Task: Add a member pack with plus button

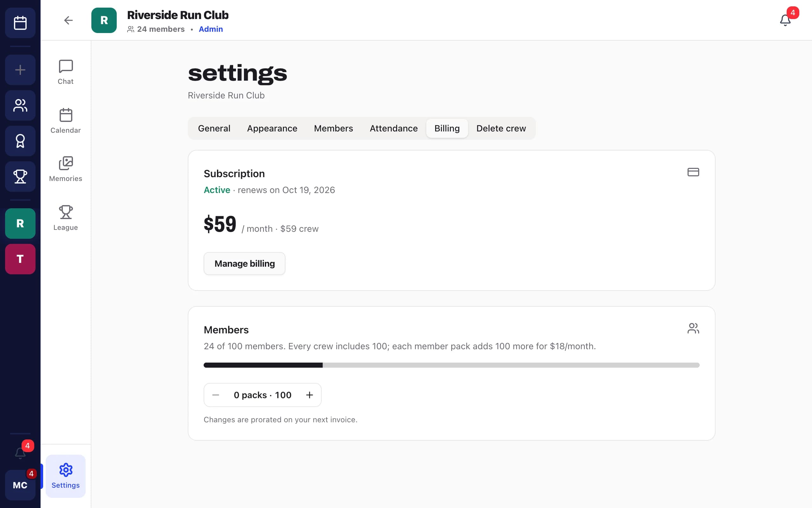Action: pyautogui.click(x=309, y=395)
